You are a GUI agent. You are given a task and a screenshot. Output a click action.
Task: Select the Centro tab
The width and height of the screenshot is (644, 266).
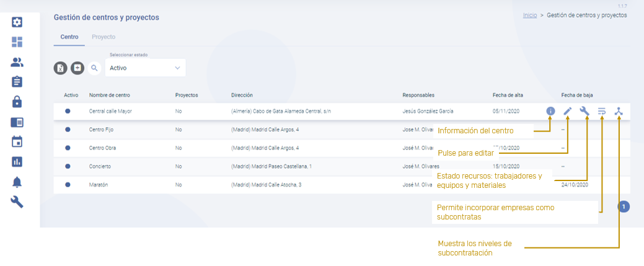(69, 37)
